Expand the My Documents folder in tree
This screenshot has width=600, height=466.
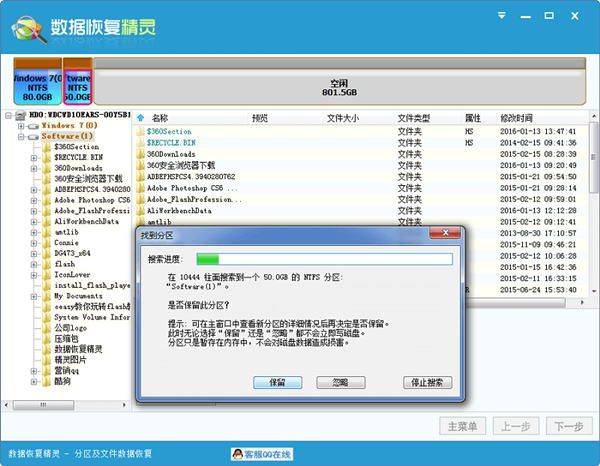(34, 296)
